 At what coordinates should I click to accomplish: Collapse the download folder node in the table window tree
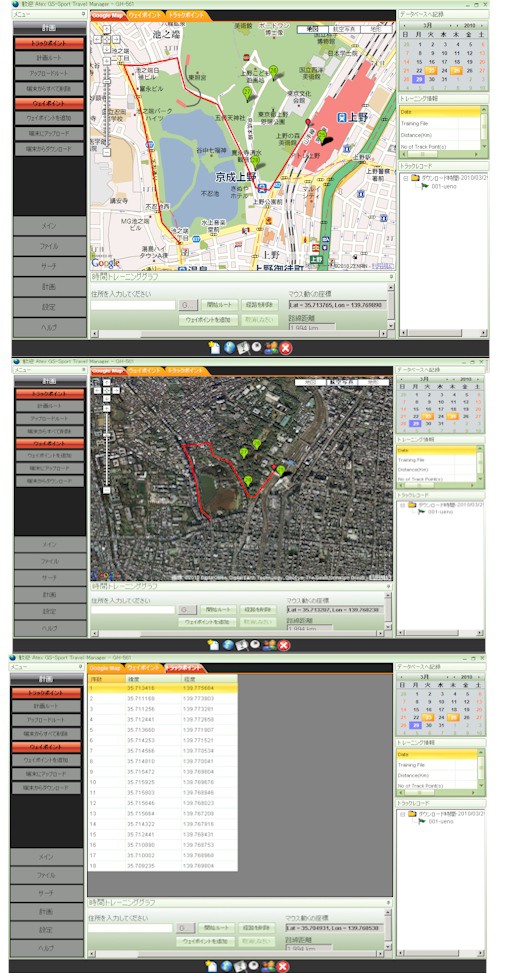[x=403, y=813]
